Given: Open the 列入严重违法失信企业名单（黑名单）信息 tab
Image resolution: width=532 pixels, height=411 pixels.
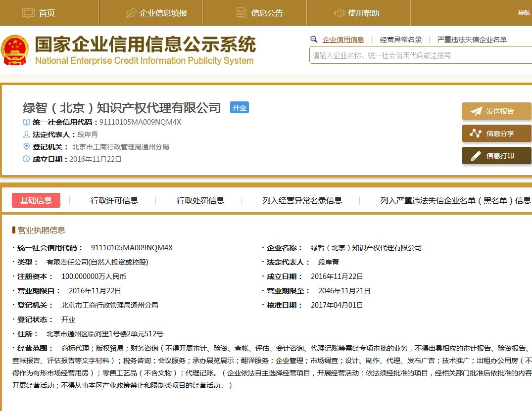Looking at the screenshot, I should pos(456,200).
